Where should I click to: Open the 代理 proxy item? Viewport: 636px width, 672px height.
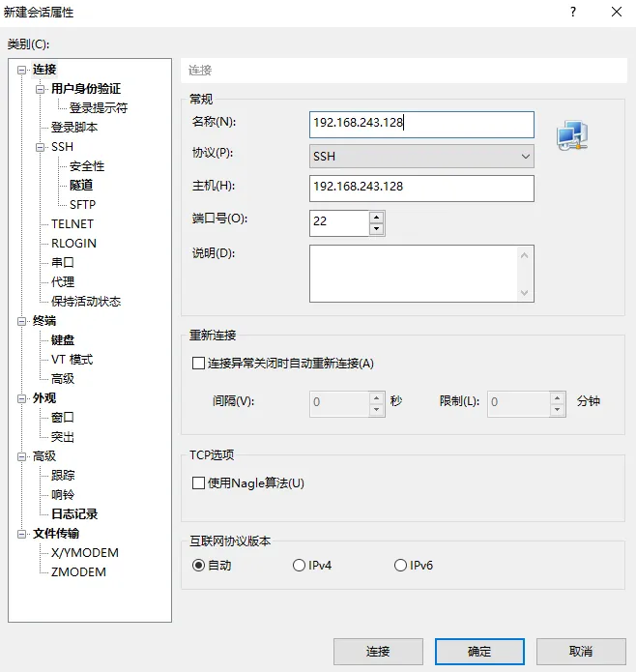[x=63, y=282]
